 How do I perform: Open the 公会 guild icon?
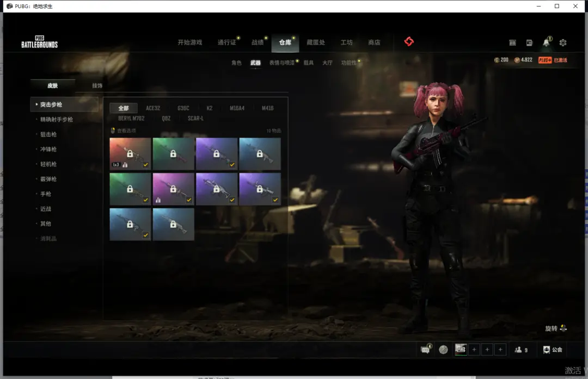pyautogui.click(x=547, y=350)
